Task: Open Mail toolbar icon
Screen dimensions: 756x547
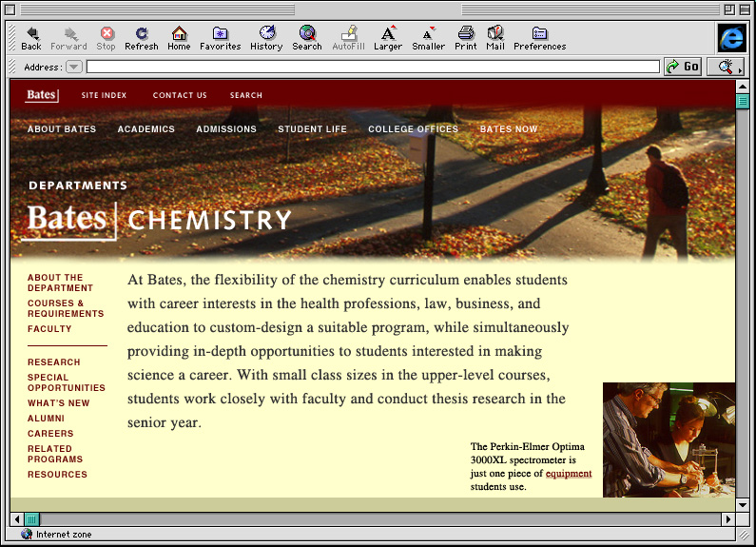Action: tap(495, 32)
